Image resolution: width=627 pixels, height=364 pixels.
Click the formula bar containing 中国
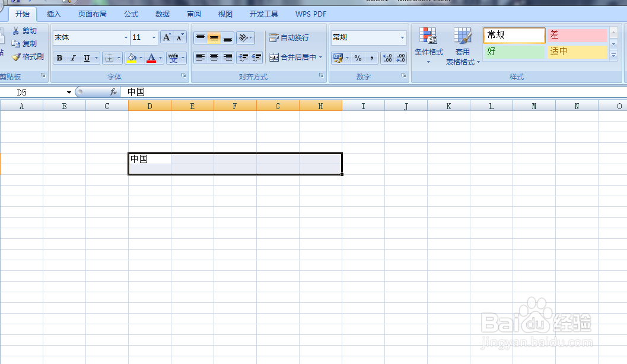[x=374, y=92]
